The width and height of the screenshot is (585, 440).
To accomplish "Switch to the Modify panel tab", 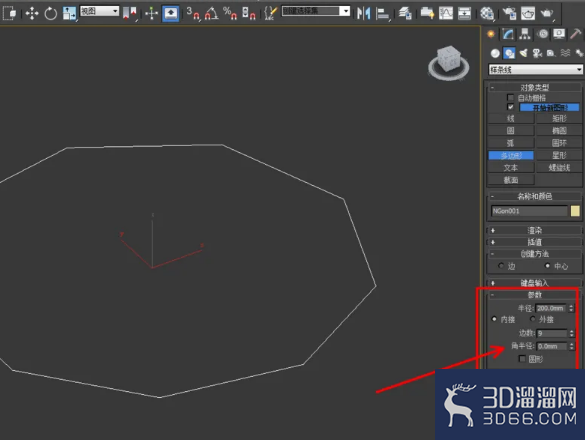I will (x=508, y=34).
